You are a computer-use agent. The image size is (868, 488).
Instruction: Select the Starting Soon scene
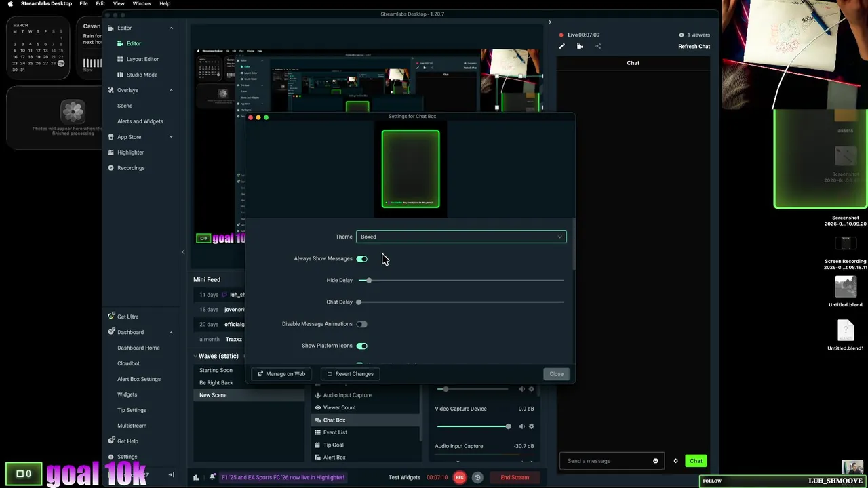pyautogui.click(x=216, y=370)
